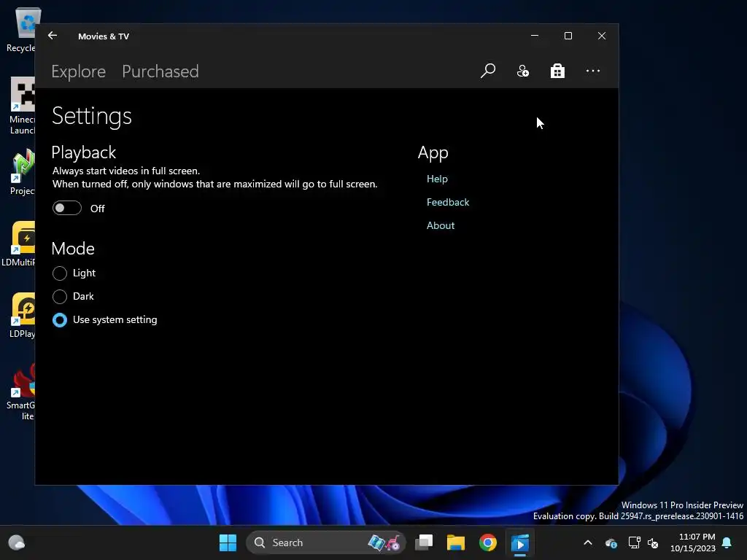
Task: Open the clock showing 11:07 PM
Action: click(x=693, y=542)
